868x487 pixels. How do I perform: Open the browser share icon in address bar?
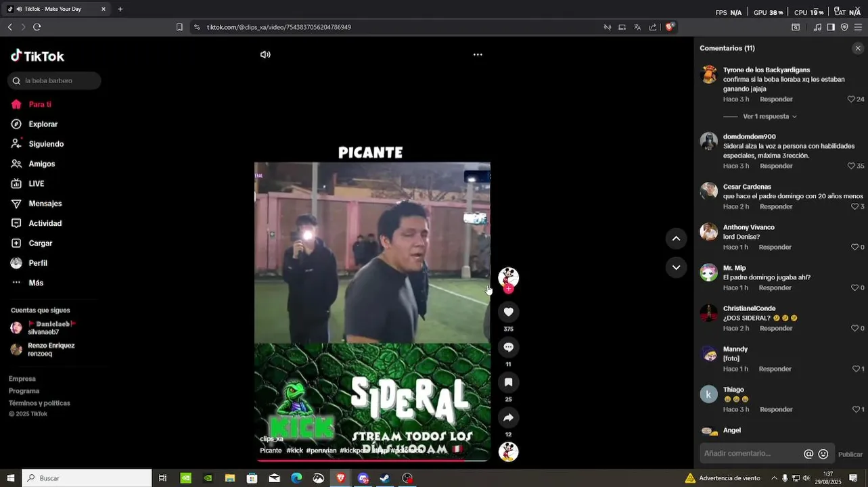tap(653, 27)
